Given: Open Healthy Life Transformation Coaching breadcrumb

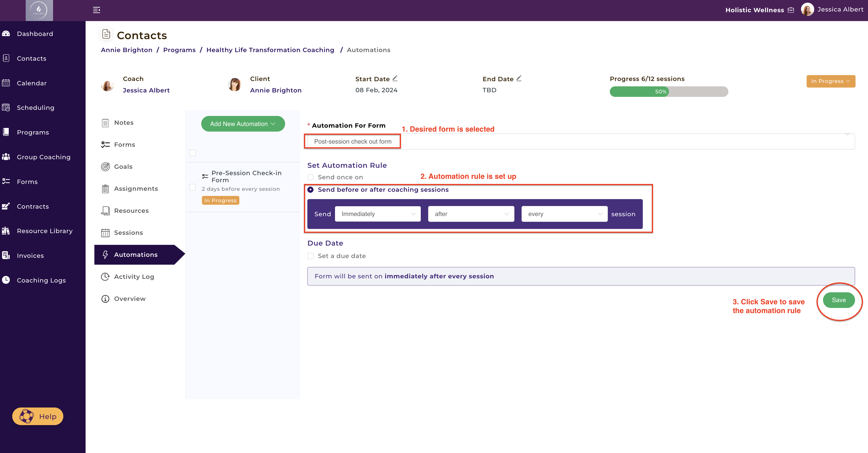Looking at the screenshot, I should point(270,50).
